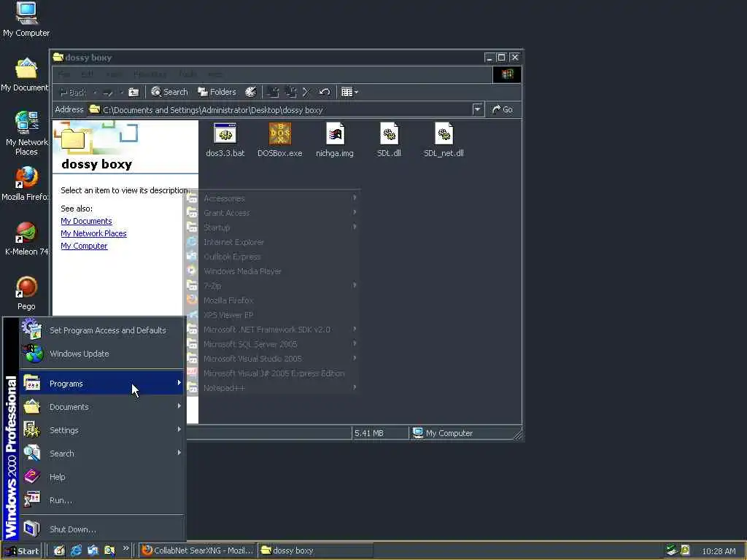Toggle the Folders pane button
Viewport: 747px width, 560px height.
click(x=217, y=92)
